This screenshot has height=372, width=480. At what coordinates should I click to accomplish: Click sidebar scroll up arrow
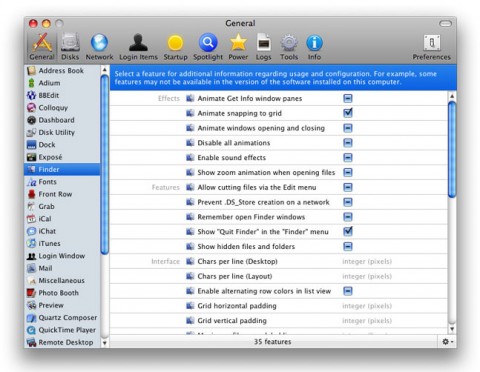pyautogui.click(x=104, y=70)
